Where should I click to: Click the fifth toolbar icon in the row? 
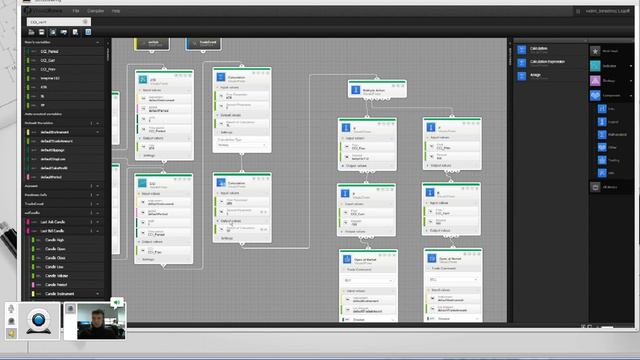click(x=76, y=32)
